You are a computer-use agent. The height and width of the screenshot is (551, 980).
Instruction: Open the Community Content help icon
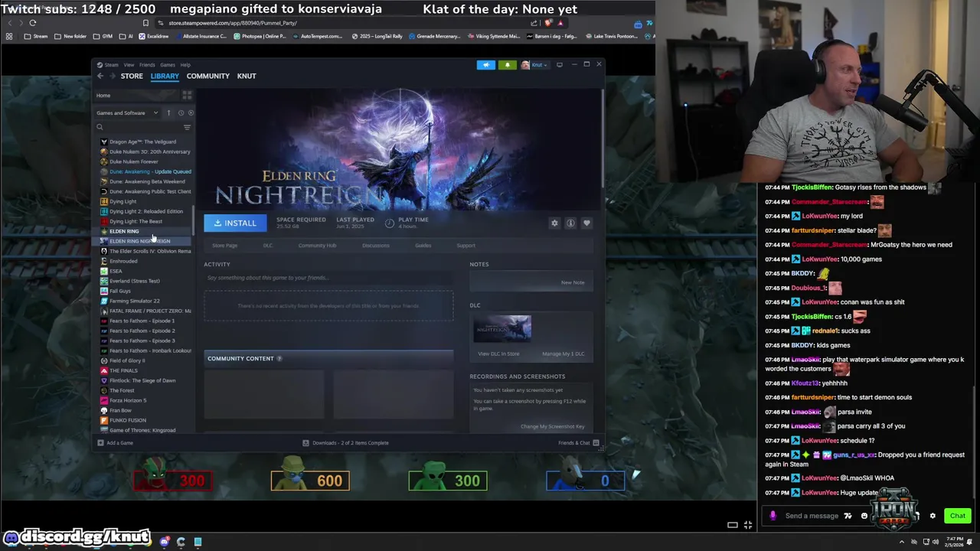(279, 358)
